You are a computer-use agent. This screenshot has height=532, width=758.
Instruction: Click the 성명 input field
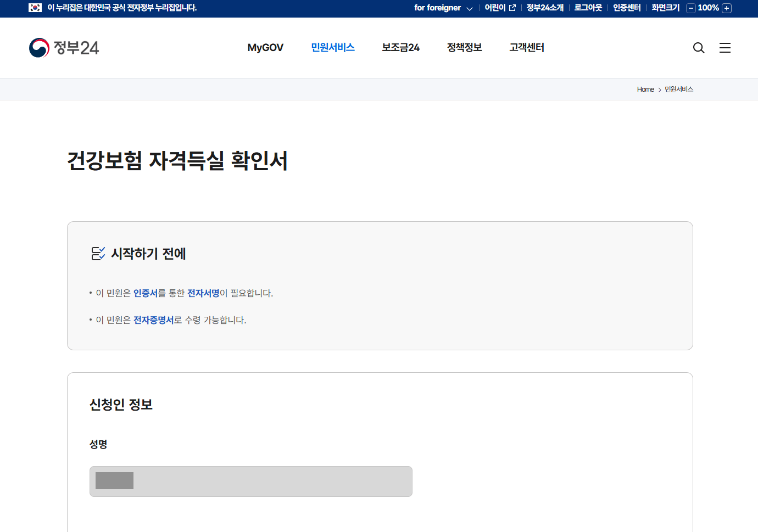click(x=250, y=481)
